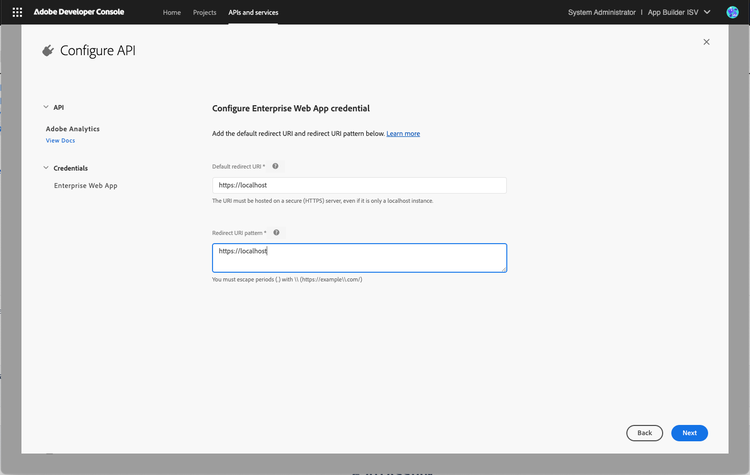Image resolution: width=750 pixels, height=475 pixels.
Task: Show help for Redirect URI pattern
Action: pyautogui.click(x=277, y=232)
